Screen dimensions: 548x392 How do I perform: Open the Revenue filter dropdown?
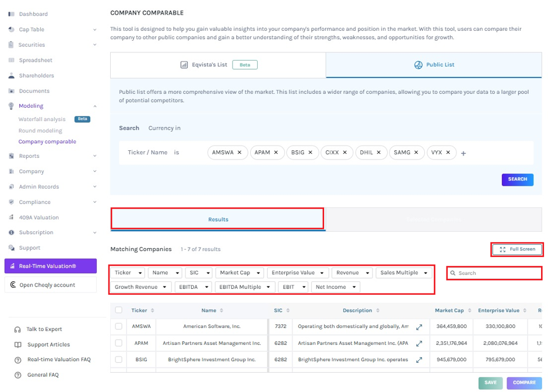tap(352, 273)
